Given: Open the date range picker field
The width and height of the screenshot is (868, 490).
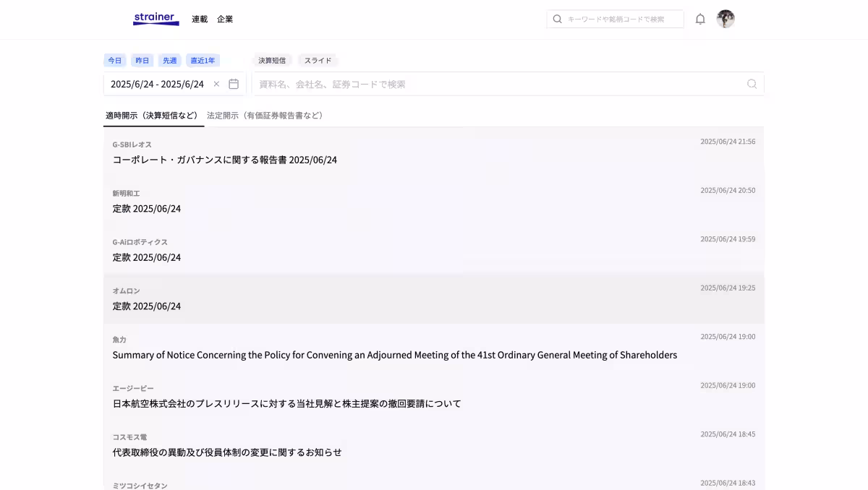Looking at the screenshot, I should (x=159, y=84).
